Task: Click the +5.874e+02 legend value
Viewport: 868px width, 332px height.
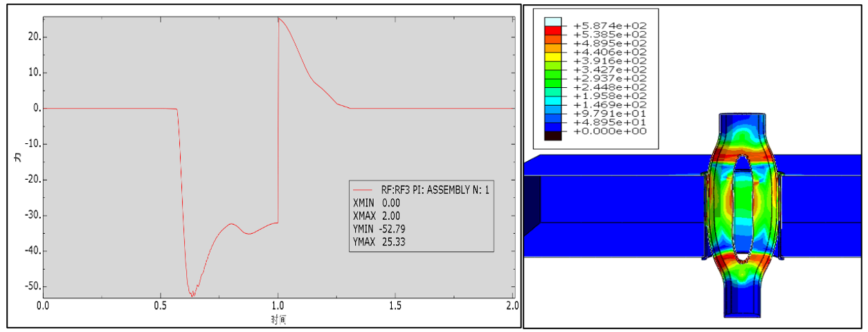Action: pyautogui.click(x=609, y=26)
